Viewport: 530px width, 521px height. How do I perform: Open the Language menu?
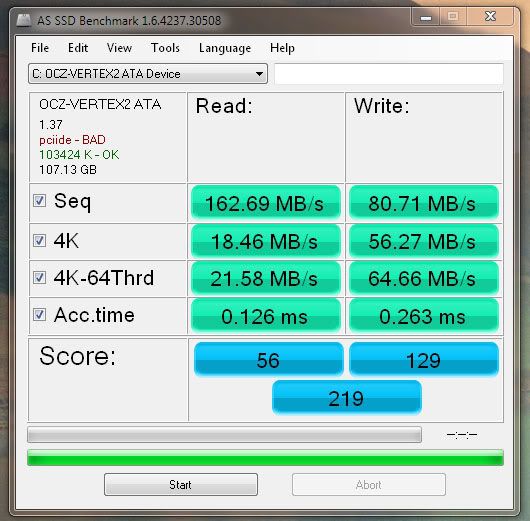225,48
